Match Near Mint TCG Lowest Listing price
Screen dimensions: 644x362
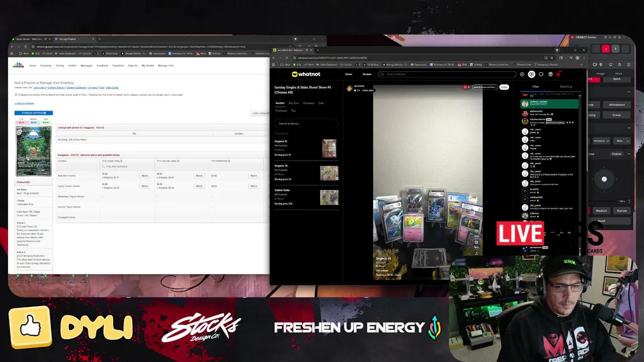coord(145,175)
